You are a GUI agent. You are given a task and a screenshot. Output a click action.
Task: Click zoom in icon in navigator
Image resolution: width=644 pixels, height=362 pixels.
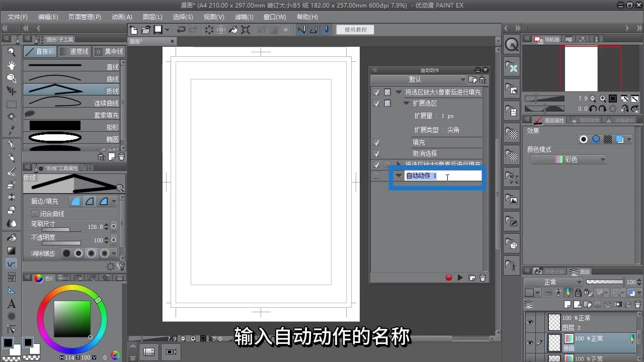(602, 99)
